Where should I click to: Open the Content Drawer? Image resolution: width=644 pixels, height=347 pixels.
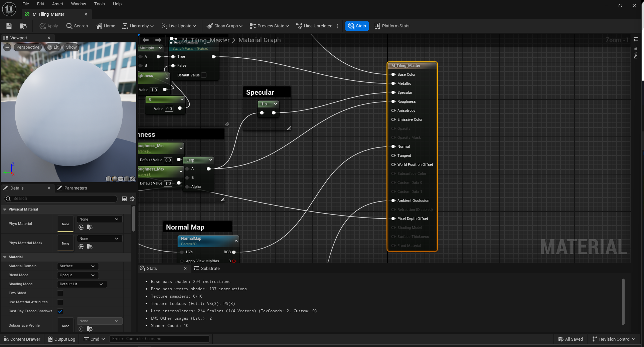(x=22, y=339)
